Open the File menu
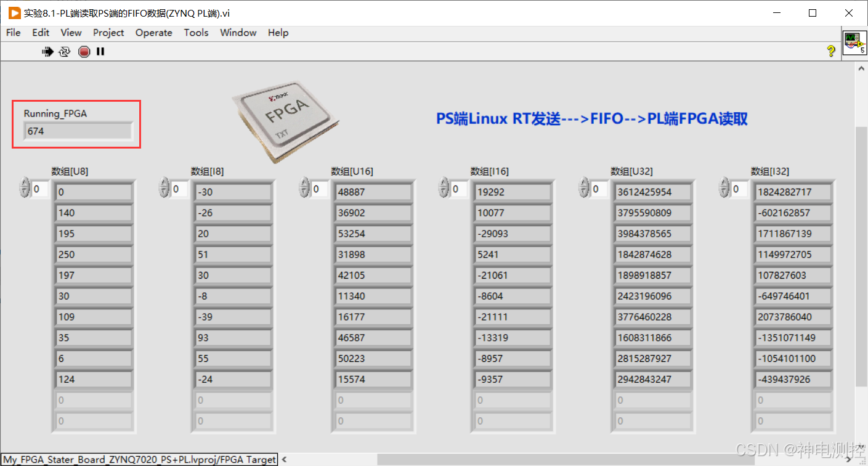The width and height of the screenshot is (868, 466). [13, 33]
